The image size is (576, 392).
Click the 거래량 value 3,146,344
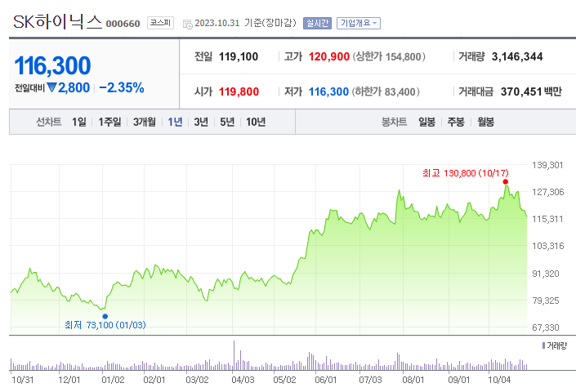tap(517, 56)
